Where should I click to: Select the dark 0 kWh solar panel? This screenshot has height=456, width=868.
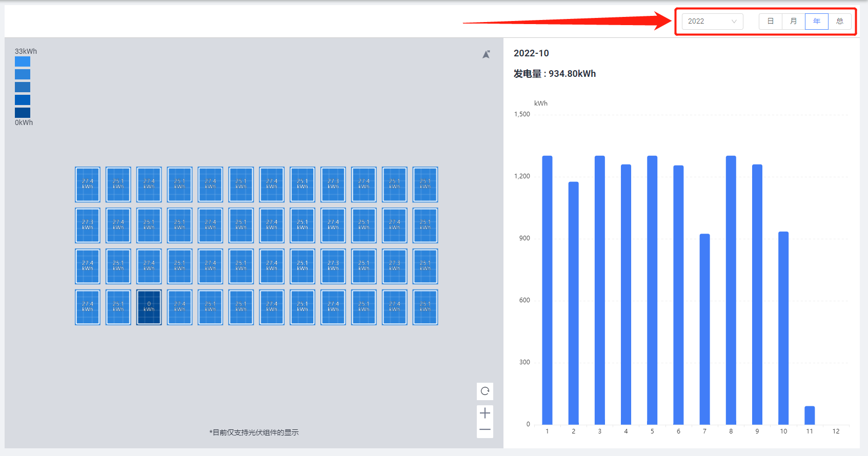tap(149, 307)
